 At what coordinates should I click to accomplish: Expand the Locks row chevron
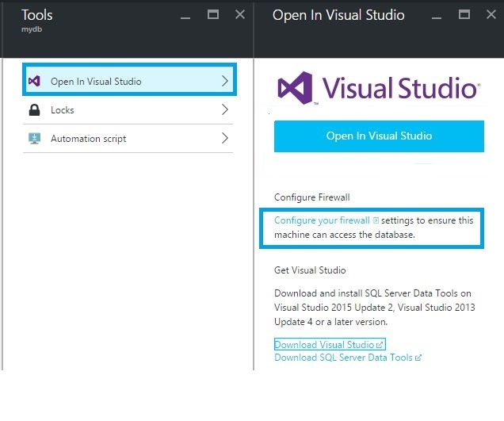[x=225, y=110]
